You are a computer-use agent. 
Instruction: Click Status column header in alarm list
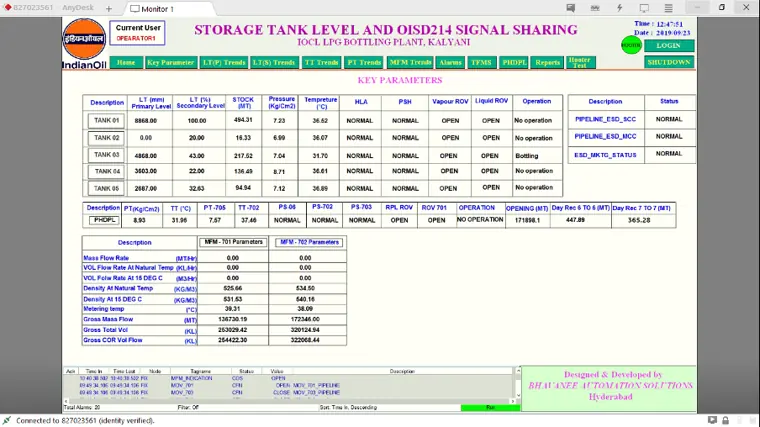pyautogui.click(x=247, y=371)
